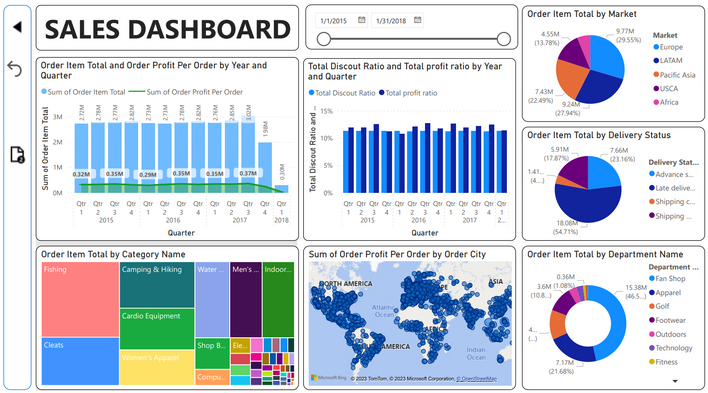Click the right handle of date slider
Viewport: 708px width, 393px height.
click(504, 39)
